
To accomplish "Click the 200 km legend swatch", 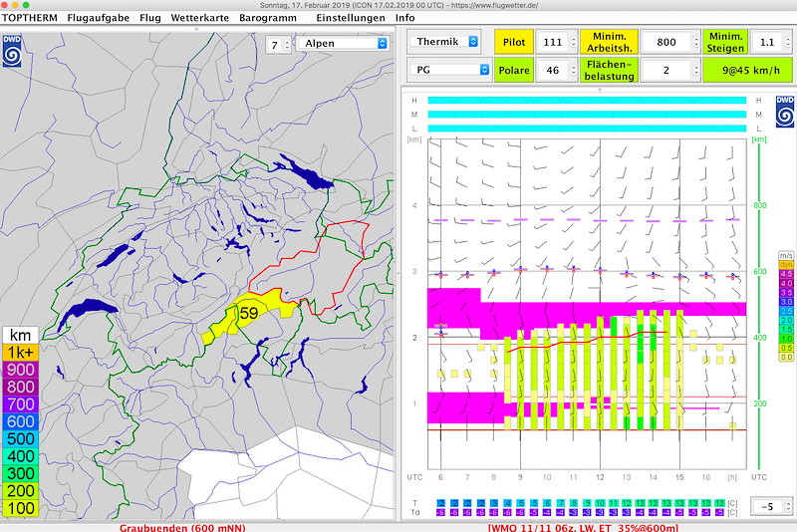I will [20, 490].
